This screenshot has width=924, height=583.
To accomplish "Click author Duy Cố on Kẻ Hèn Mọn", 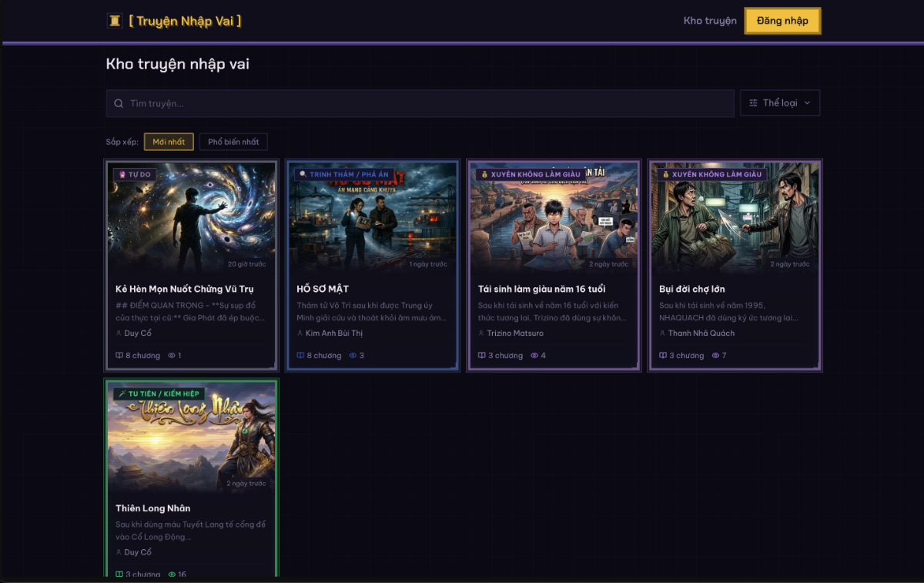I will [138, 333].
